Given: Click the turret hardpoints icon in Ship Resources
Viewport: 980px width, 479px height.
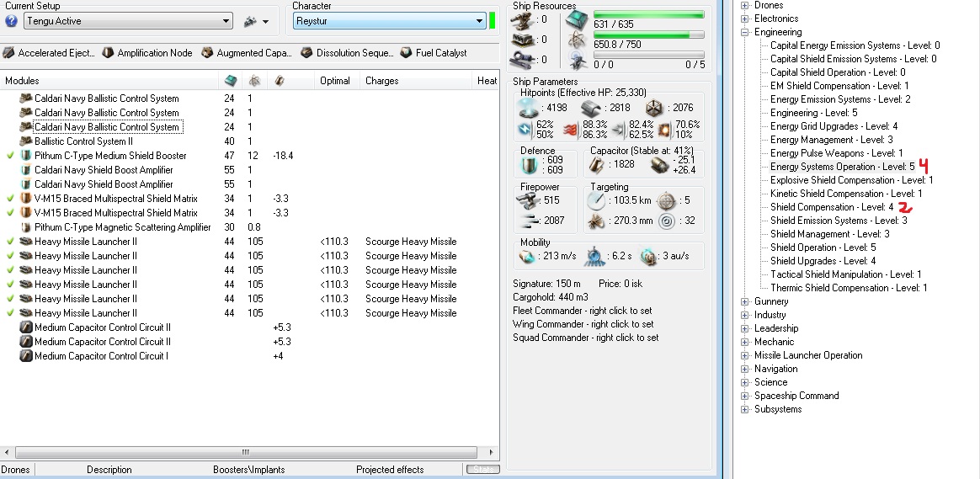Looking at the screenshot, I should 520,20.
